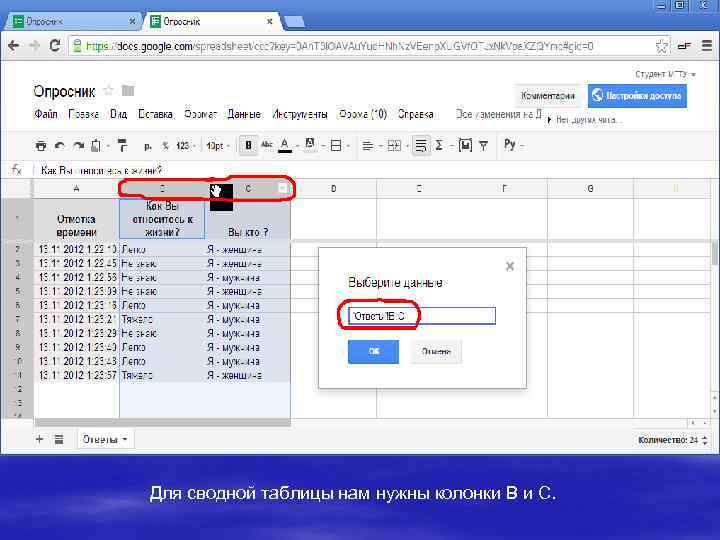The height and width of the screenshot is (540, 720).
Task: Select column D header
Action: click(x=334, y=189)
